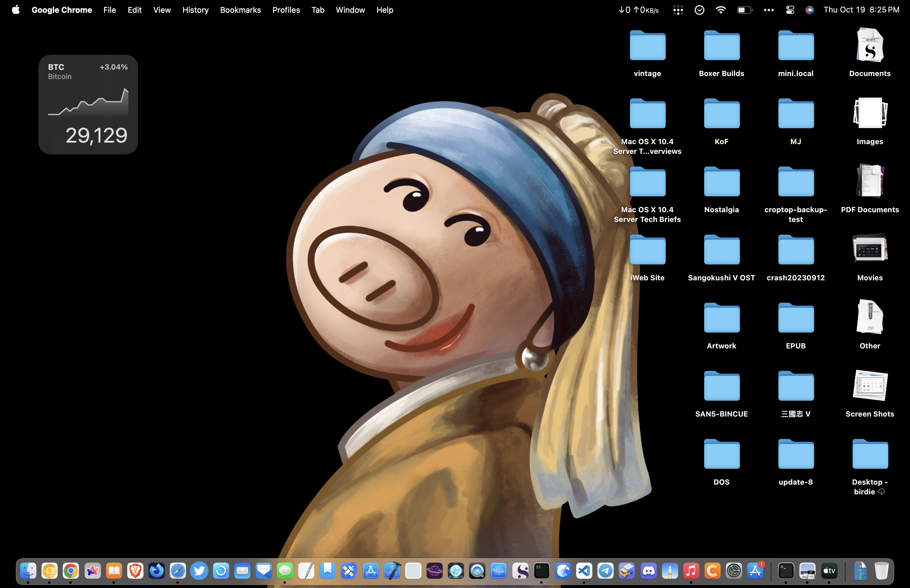The image size is (910, 588).
Task: Launch Google Chrome from the Dock
Action: click(x=71, y=571)
